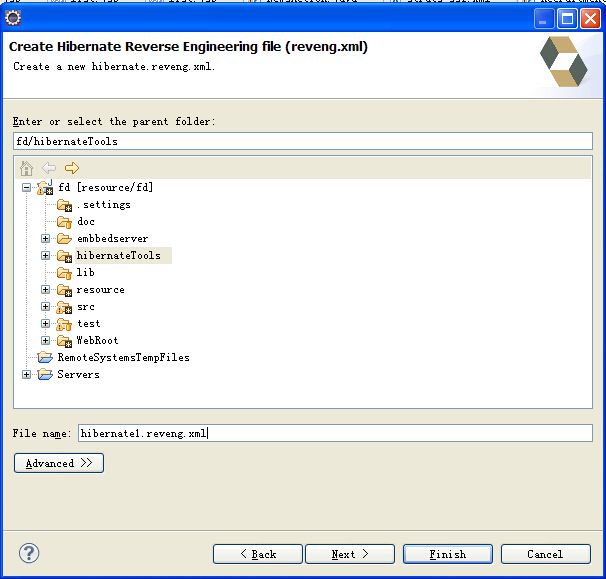Expand the WebRoot folder
This screenshot has height=579, width=606.
click(45, 341)
